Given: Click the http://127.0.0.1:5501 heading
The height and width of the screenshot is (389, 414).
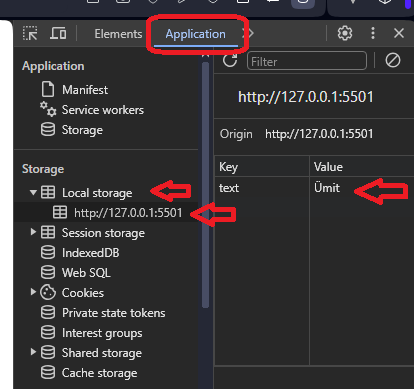Looking at the screenshot, I should click(x=306, y=97).
